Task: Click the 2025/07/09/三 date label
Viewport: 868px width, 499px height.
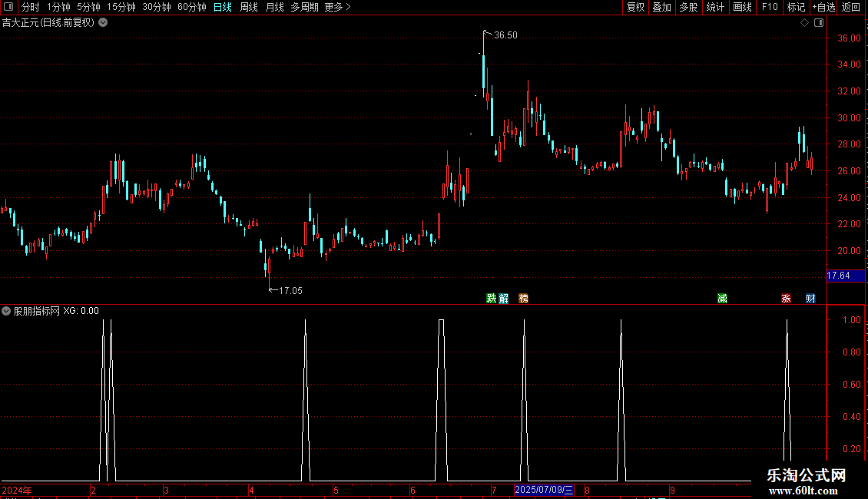Action: coord(544,490)
